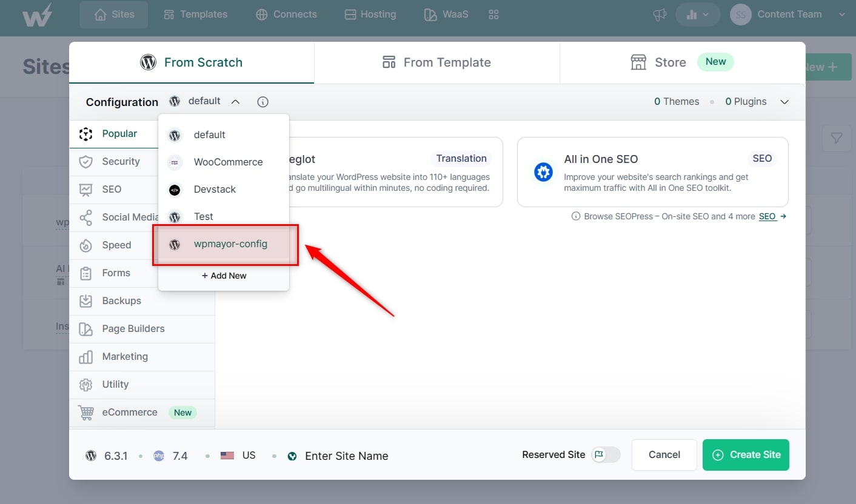Image resolution: width=856 pixels, height=504 pixels.
Task: Open the Hosting navigation item
Action: tap(370, 15)
